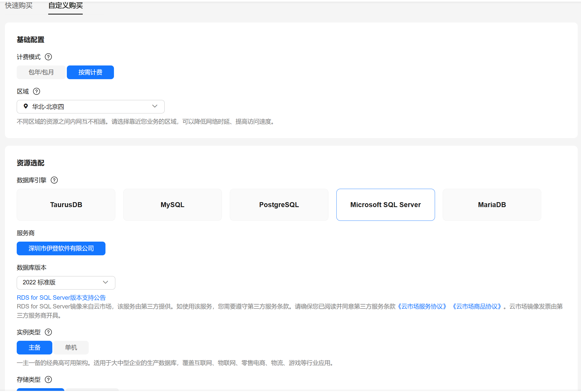Switch to the 快速购买 tab
Image resolution: width=581 pixels, height=392 pixels.
pos(19,5)
